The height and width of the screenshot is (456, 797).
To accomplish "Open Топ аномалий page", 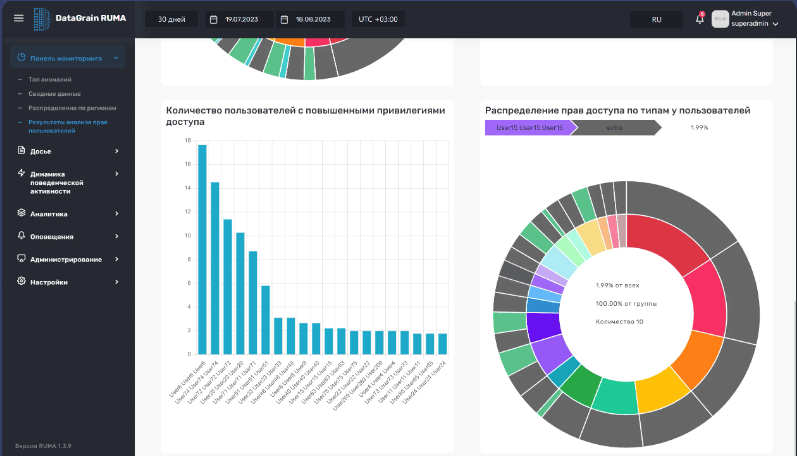I will tap(50, 79).
